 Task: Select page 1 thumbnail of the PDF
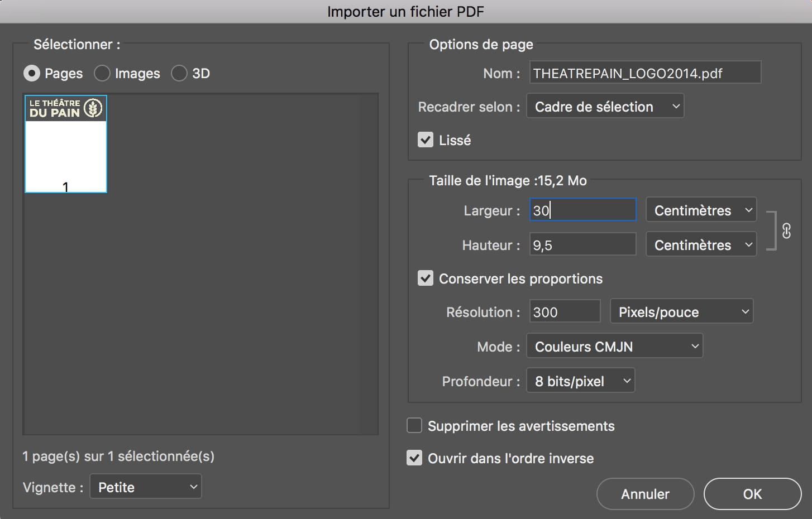(x=66, y=144)
